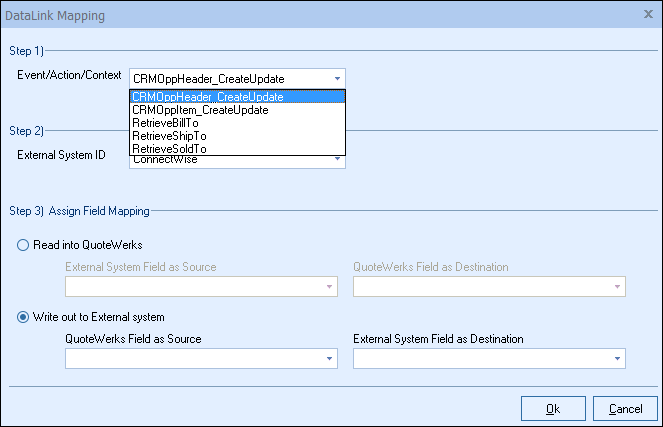Open the QuoteWerks Field as Destination dropdown

[x=617, y=287]
